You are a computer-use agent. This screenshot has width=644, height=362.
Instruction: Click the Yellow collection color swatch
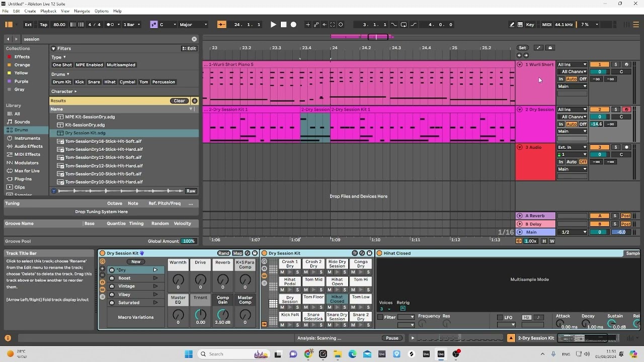tap(9, 73)
